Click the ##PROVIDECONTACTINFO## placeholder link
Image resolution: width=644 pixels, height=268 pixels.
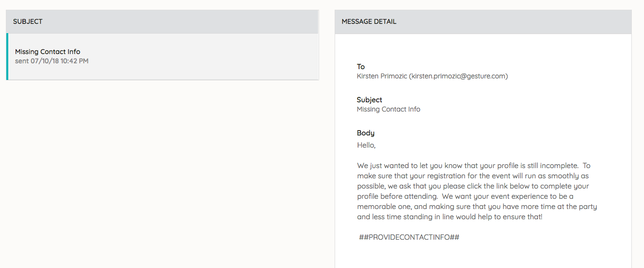click(409, 237)
